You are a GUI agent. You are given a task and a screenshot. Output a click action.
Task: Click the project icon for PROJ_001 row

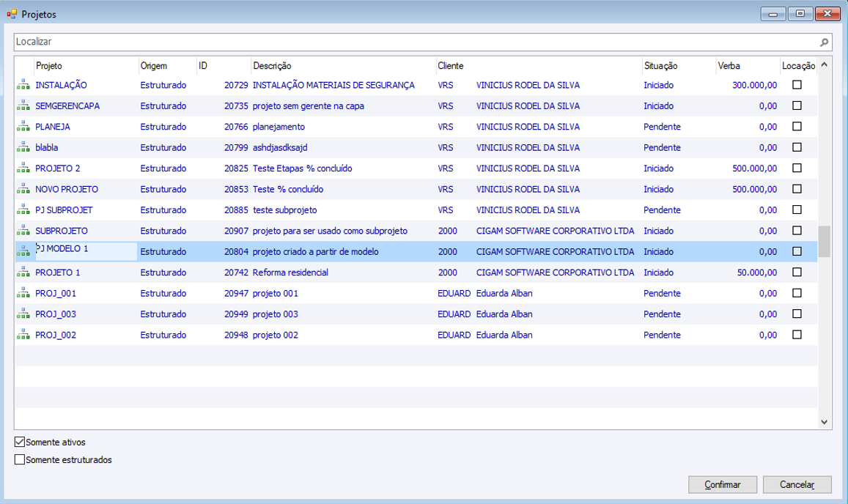tap(23, 293)
